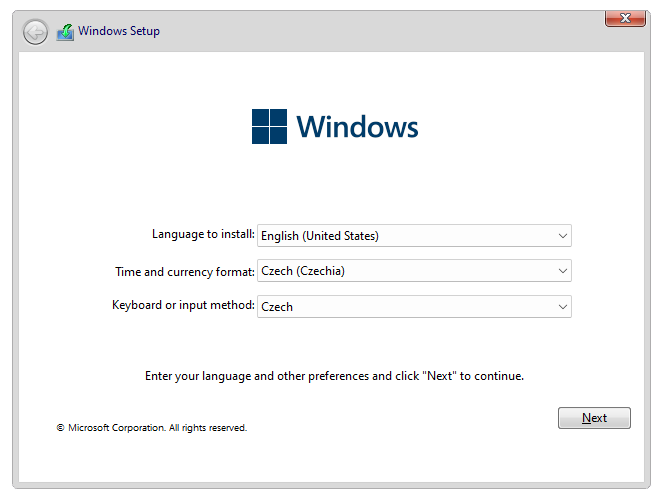This screenshot has width=663, height=498.
Task: Click the empty title bar area
Action: click(380, 31)
